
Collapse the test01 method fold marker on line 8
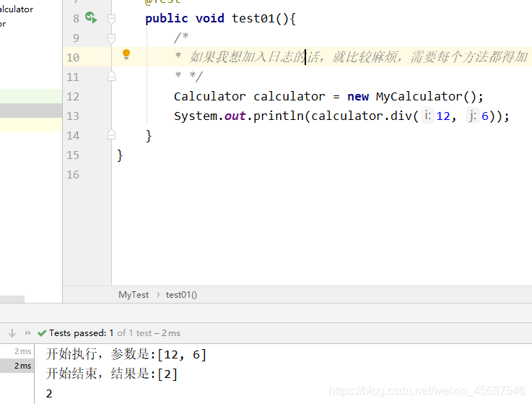pos(111,19)
